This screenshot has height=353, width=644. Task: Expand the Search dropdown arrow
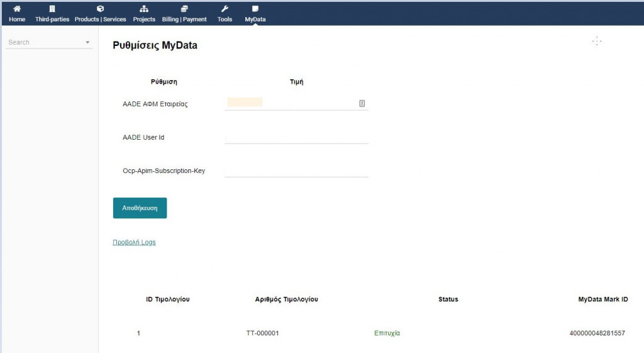click(x=87, y=43)
